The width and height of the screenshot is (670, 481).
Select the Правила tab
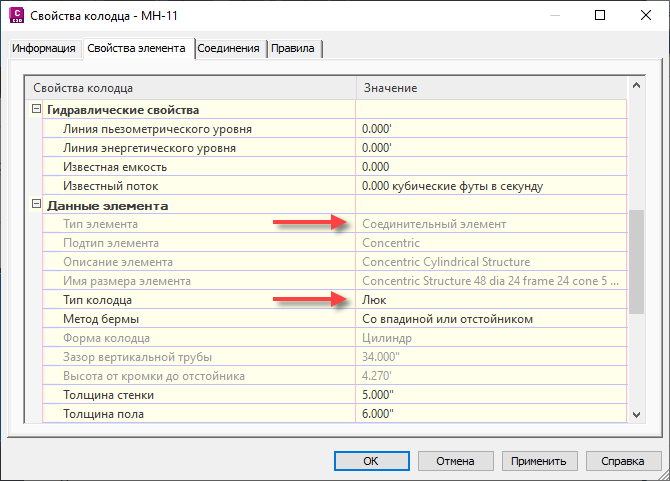click(293, 48)
